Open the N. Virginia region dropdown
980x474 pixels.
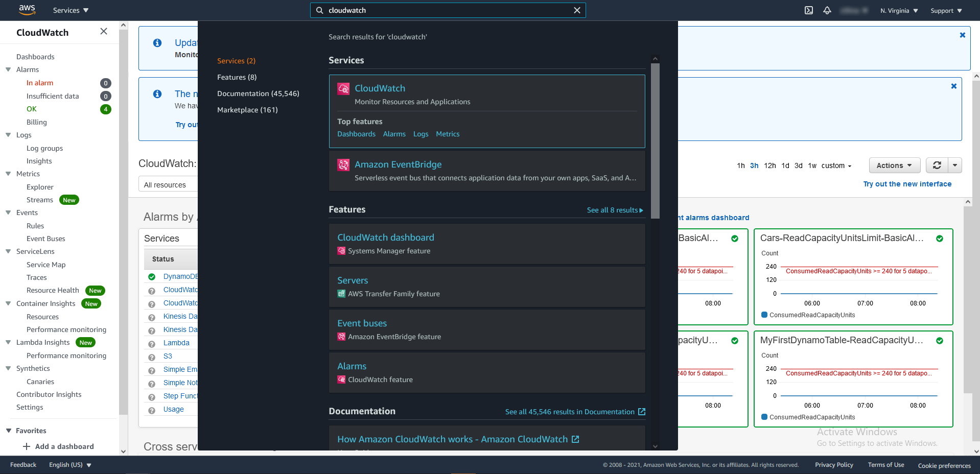click(x=899, y=11)
